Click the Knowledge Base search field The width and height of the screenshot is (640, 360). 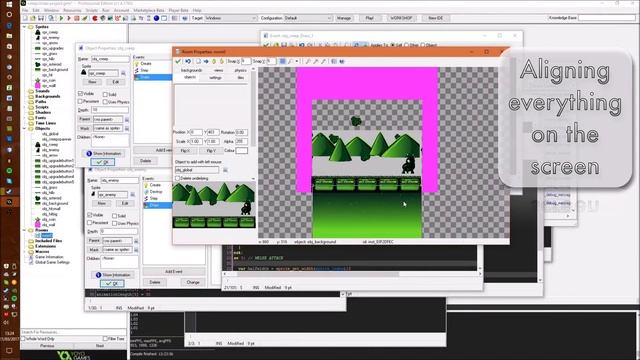coord(607,18)
